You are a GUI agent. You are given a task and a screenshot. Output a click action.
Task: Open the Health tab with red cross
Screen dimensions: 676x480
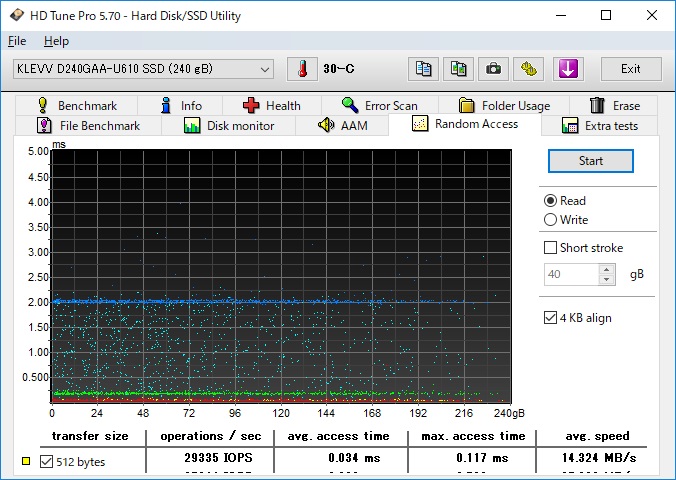tap(271, 105)
